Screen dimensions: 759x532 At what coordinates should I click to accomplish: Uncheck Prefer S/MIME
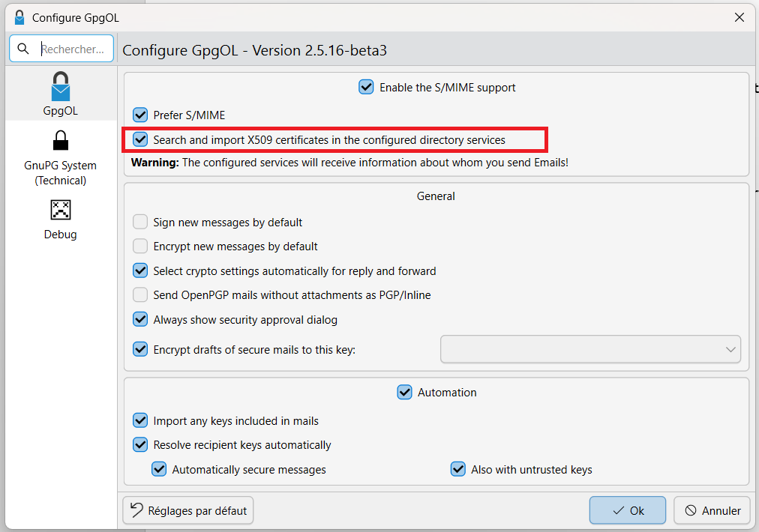pos(140,115)
